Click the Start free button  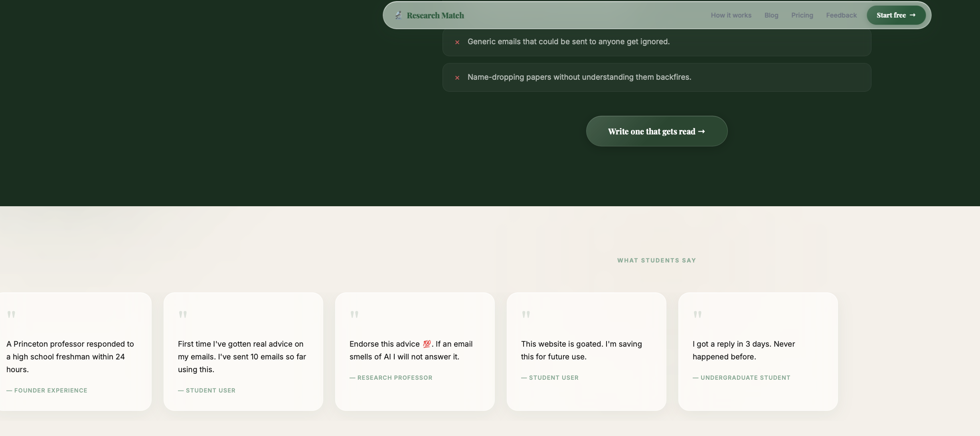[x=896, y=15]
